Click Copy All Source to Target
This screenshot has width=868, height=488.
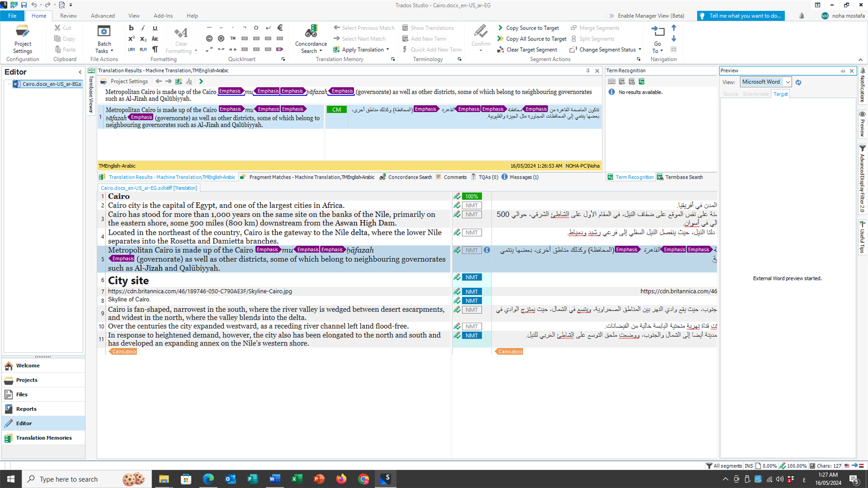pyautogui.click(x=532, y=39)
